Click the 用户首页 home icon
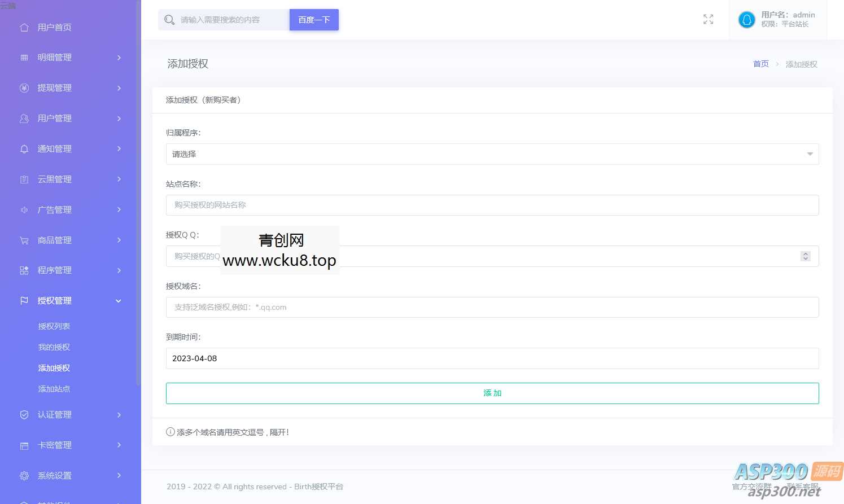Viewport: 844px width, 504px height. tap(24, 27)
